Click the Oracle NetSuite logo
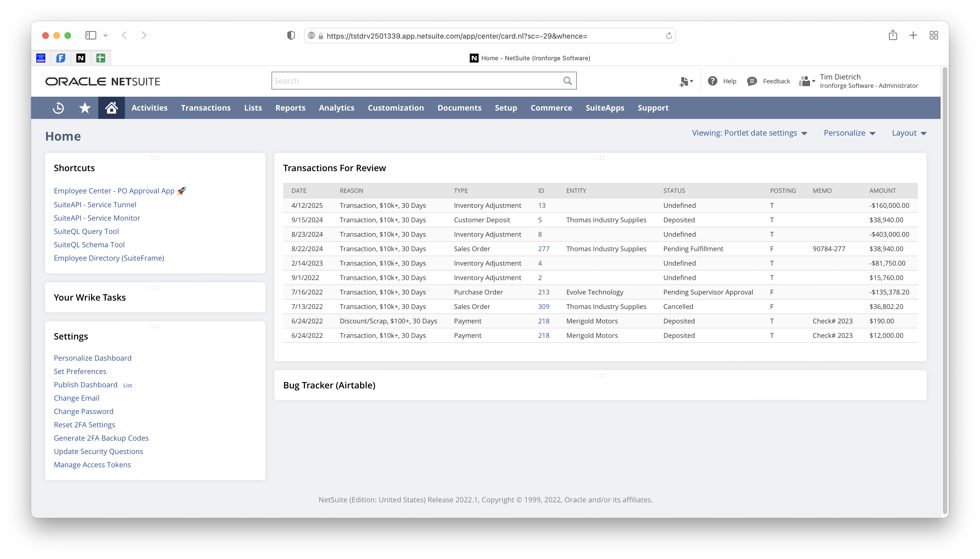The height and width of the screenshot is (559, 980). point(102,81)
